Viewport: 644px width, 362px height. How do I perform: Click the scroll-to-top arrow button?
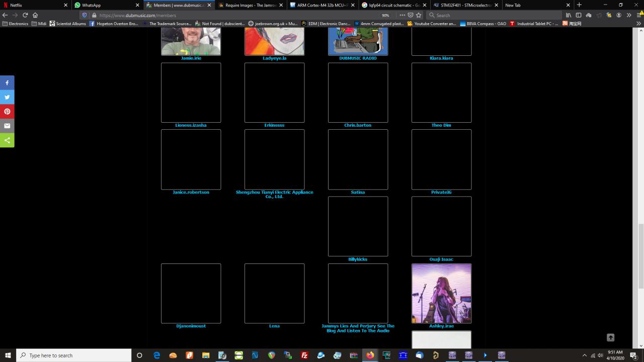(x=610, y=337)
